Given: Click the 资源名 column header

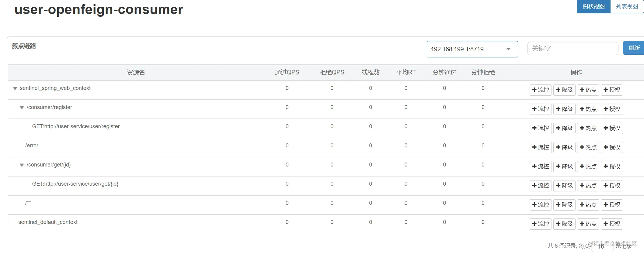Looking at the screenshot, I should 136,72.
